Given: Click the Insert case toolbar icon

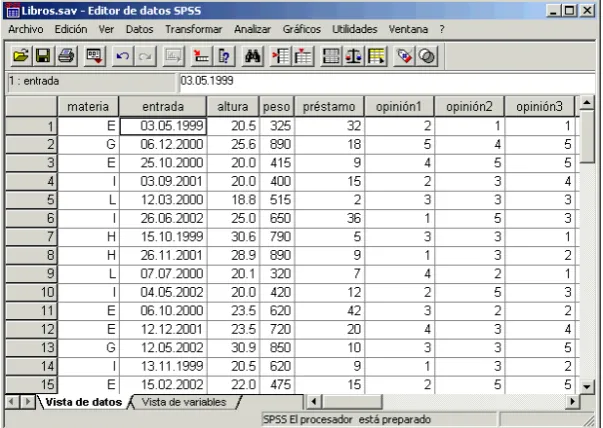Looking at the screenshot, I should point(281,56).
